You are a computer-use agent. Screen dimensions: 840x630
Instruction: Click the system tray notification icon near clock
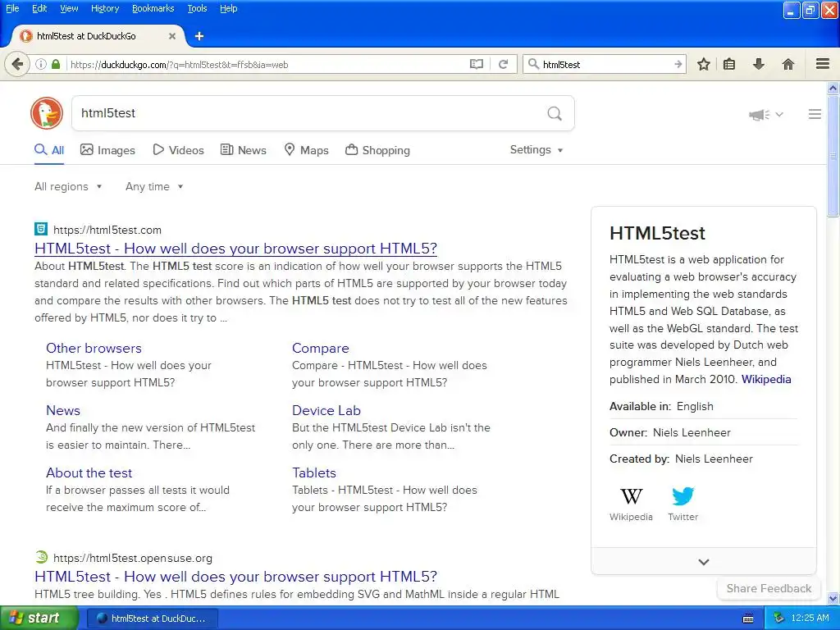pos(778,619)
